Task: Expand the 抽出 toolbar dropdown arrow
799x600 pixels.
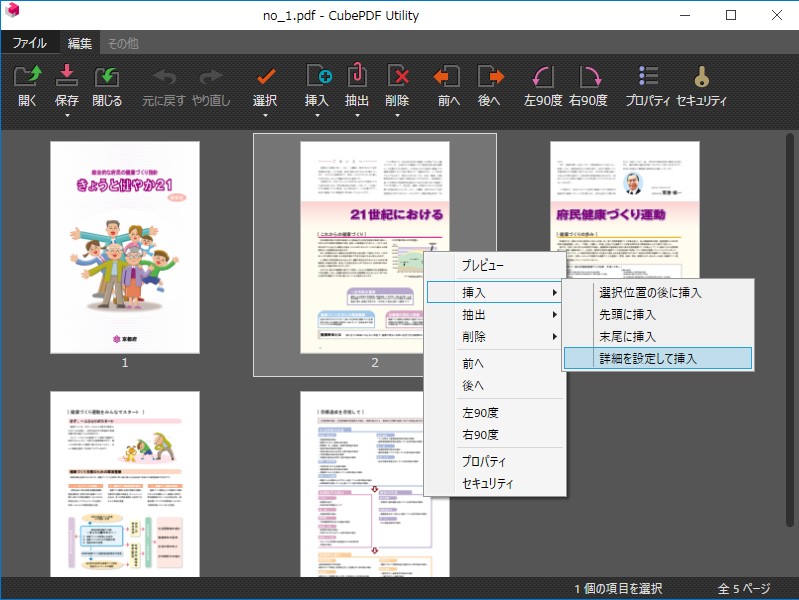Action: click(x=357, y=116)
